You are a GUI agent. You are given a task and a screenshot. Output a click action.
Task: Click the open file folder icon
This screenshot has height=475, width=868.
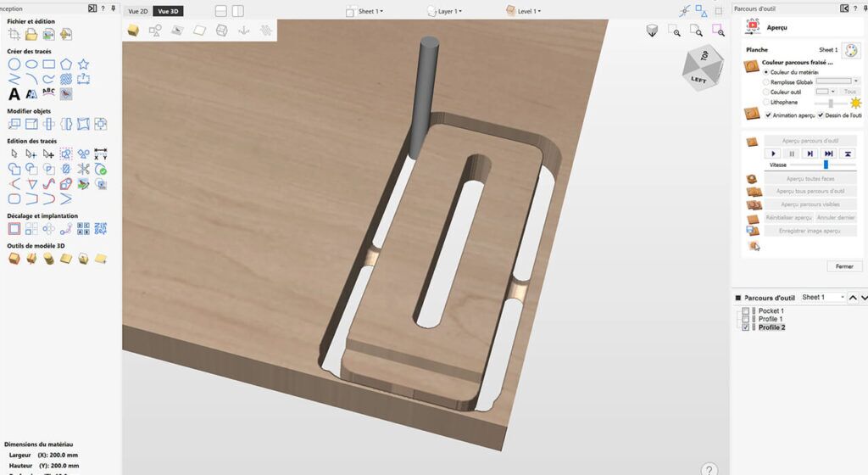pyautogui.click(x=31, y=35)
